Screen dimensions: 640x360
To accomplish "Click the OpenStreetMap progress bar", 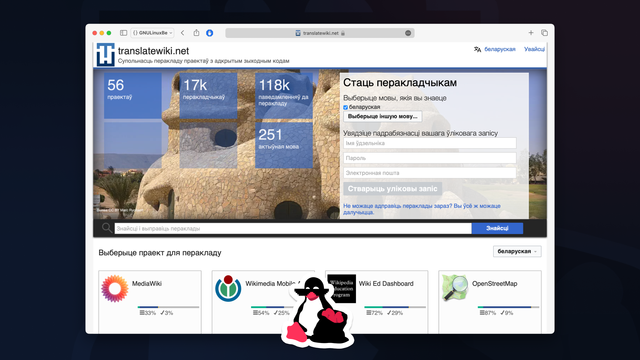I will (508, 307).
